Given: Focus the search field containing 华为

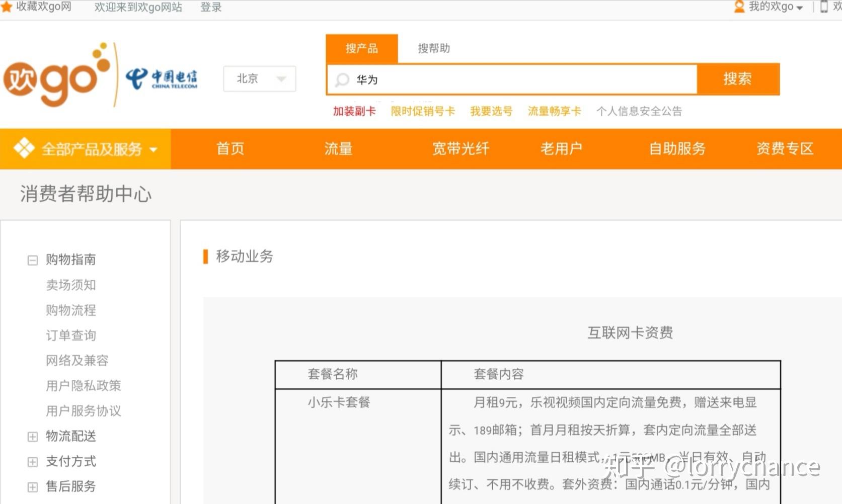Looking at the screenshot, I should [512, 79].
